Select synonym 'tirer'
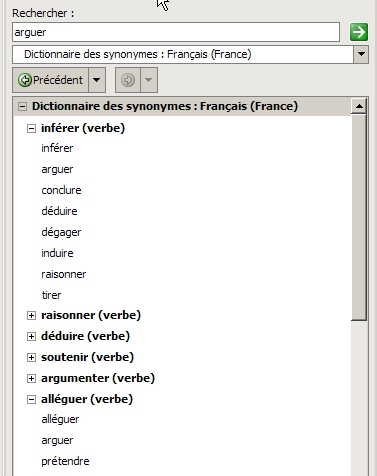The width and height of the screenshot is (377, 476). click(51, 295)
